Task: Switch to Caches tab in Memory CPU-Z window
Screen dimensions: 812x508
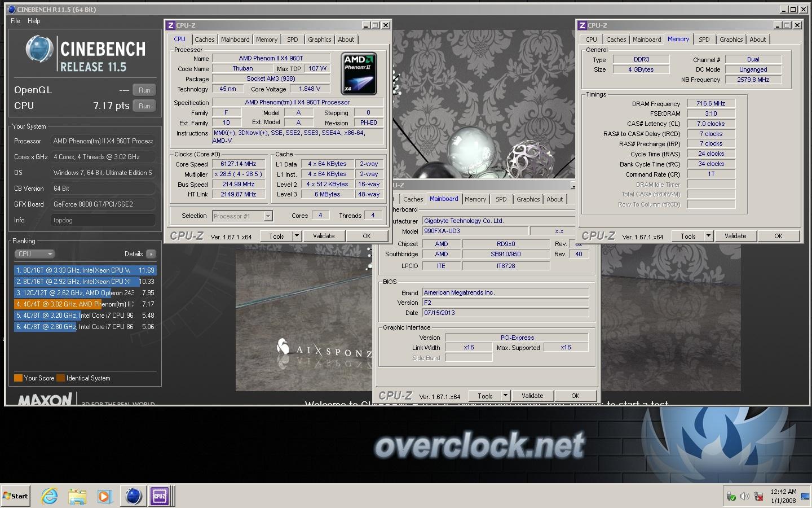Action: pos(616,40)
